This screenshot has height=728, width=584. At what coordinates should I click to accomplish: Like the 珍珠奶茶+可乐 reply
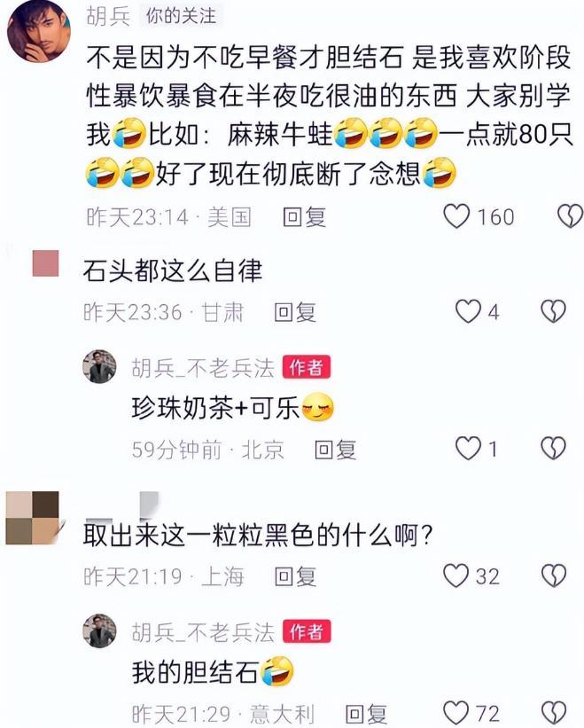click(468, 449)
